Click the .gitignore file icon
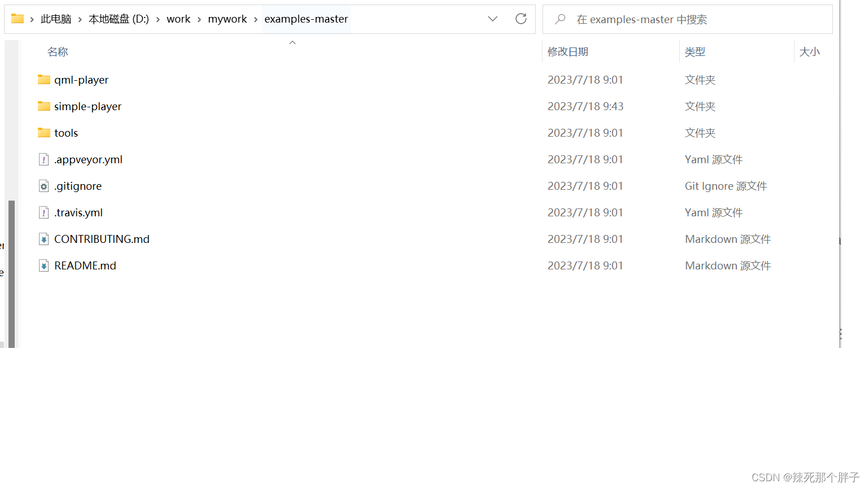This screenshot has width=868, height=488. pos(44,186)
